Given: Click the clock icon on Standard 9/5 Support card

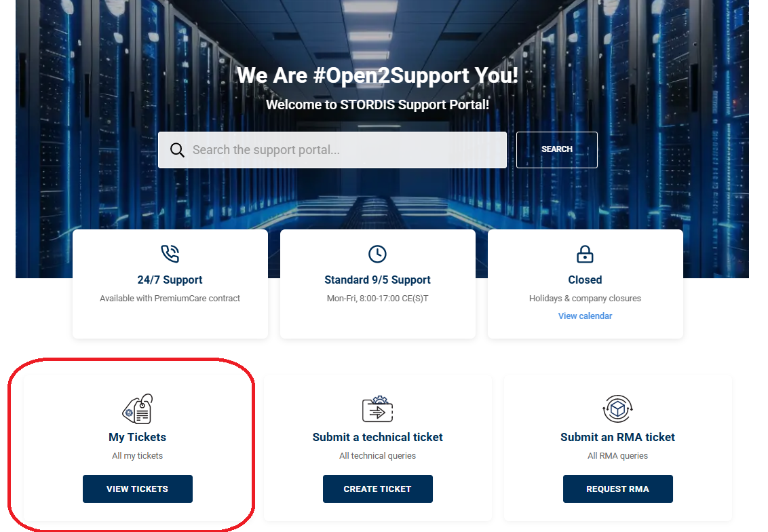Looking at the screenshot, I should pos(378,254).
